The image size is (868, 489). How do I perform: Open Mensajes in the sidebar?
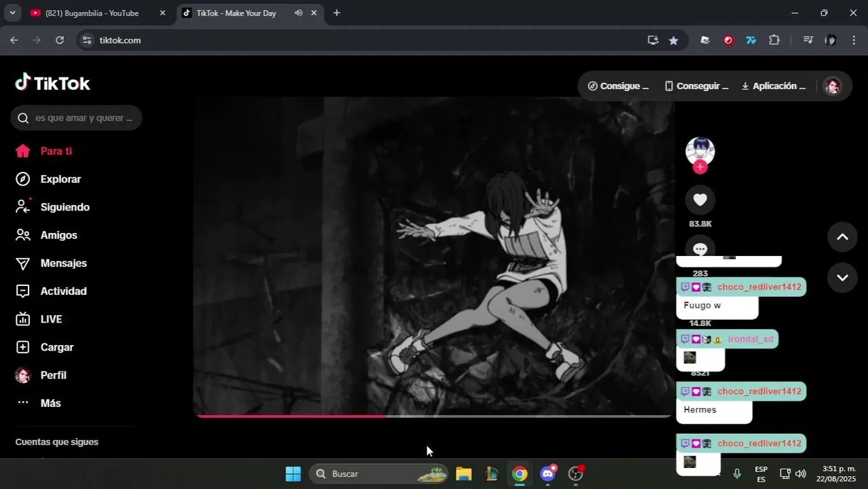pos(51,263)
